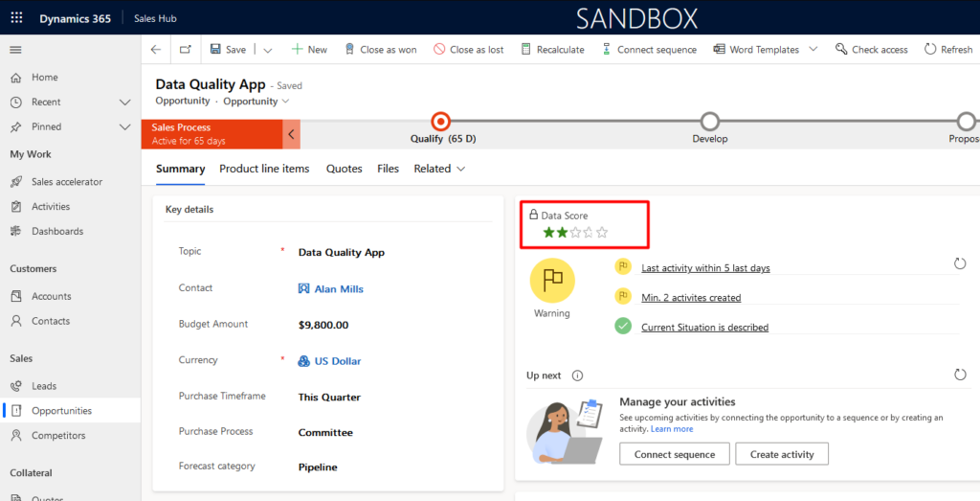Expand Word Templates dropdown chevron
Image resolution: width=980 pixels, height=501 pixels.
pyautogui.click(x=813, y=49)
